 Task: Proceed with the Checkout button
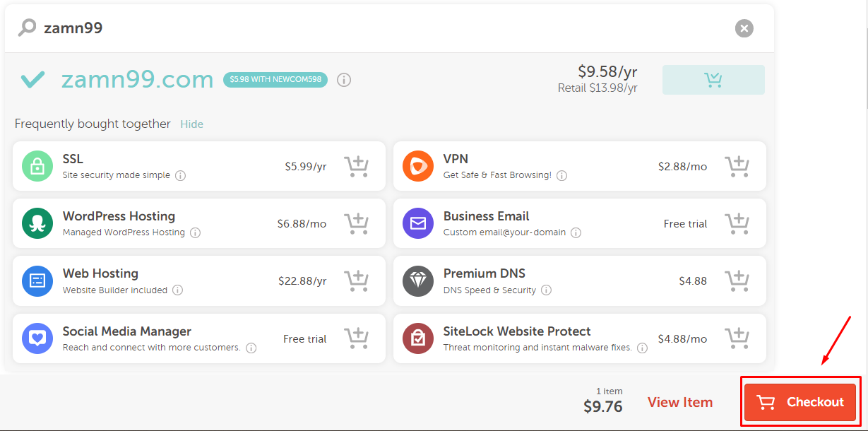click(x=800, y=402)
